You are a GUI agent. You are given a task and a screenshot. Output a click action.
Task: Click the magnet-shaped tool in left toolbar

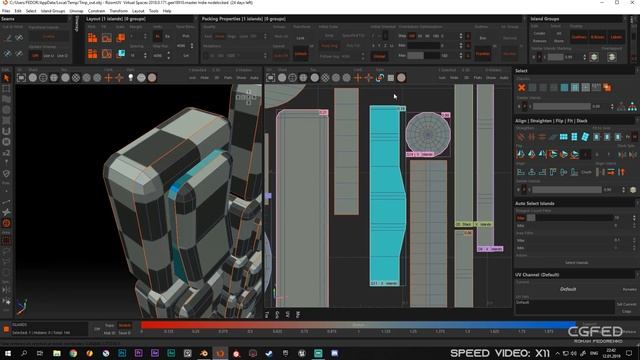(6, 131)
